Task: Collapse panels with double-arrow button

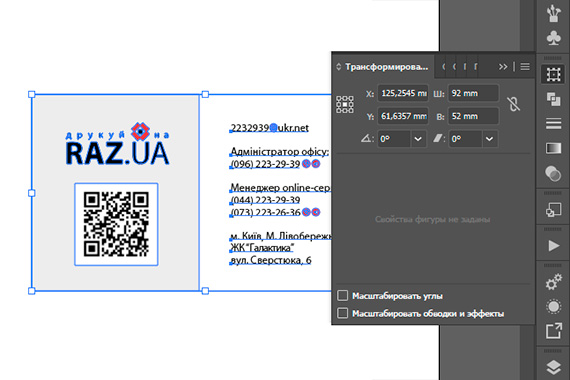Action: [x=503, y=67]
